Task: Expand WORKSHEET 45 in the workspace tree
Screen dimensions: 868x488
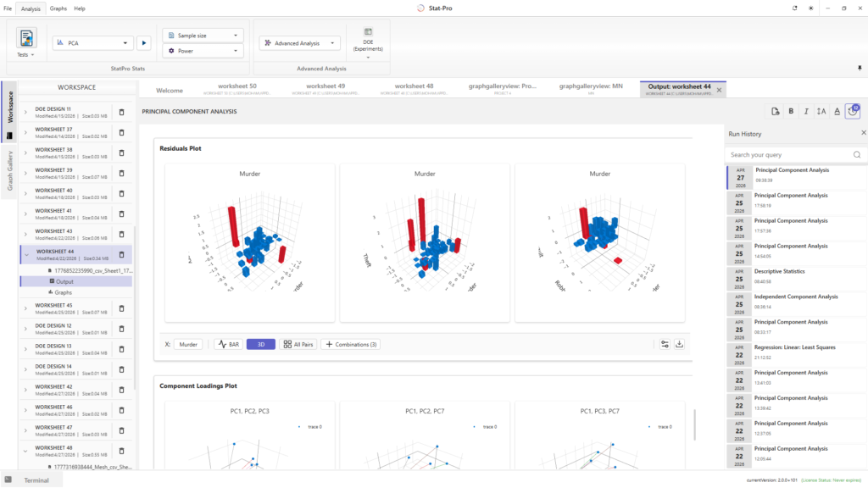Action: [25, 308]
